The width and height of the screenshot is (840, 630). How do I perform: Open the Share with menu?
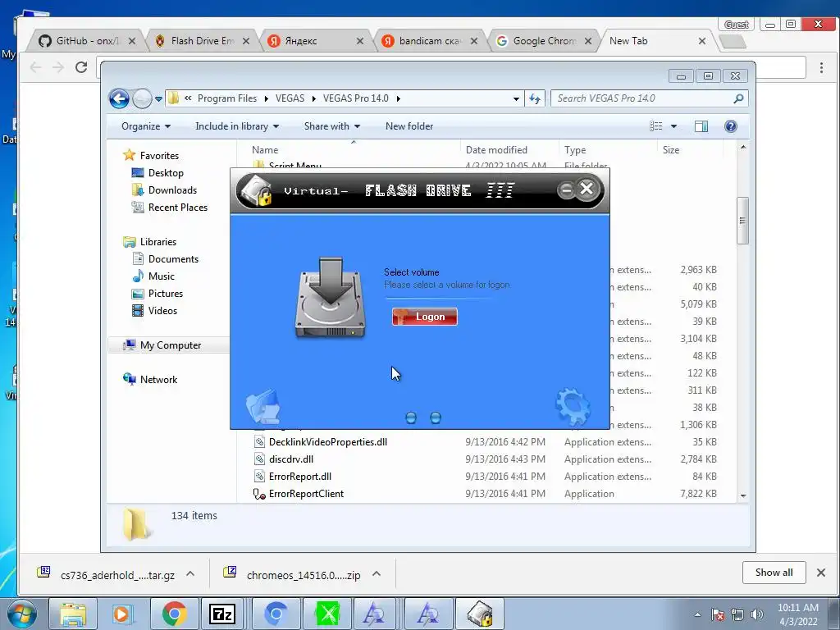click(x=331, y=126)
